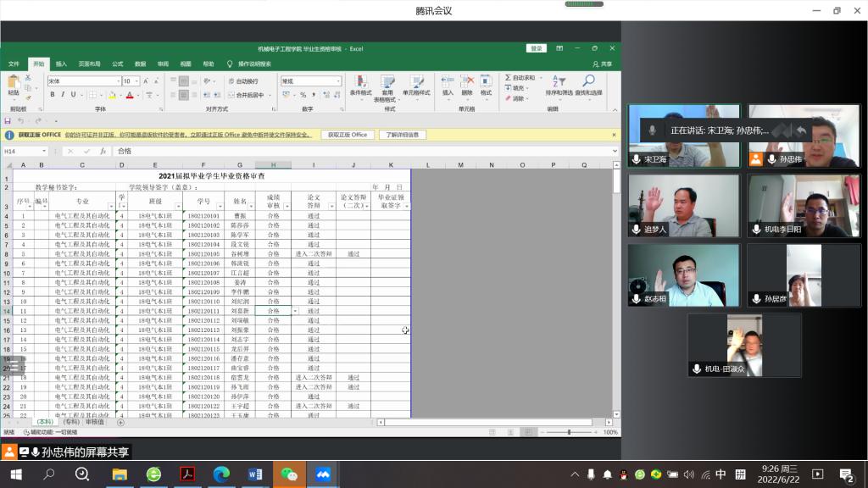The image size is (868, 488).
Task: Open the number format dropdown (常规)
Action: point(337,81)
